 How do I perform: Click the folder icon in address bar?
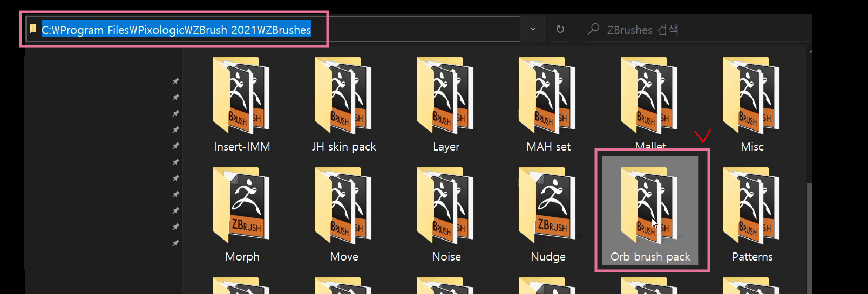pos(33,29)
